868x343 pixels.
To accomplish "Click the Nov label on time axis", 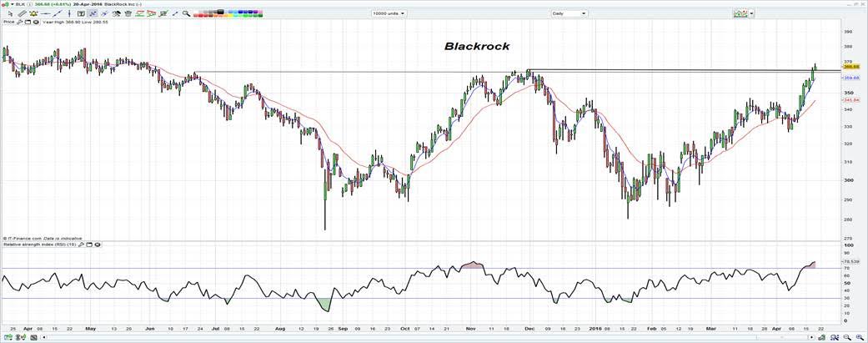I will 471,328.
